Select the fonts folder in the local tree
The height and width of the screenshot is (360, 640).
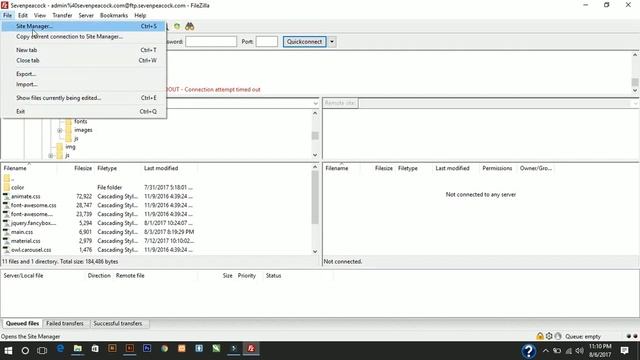coord(80,122)
